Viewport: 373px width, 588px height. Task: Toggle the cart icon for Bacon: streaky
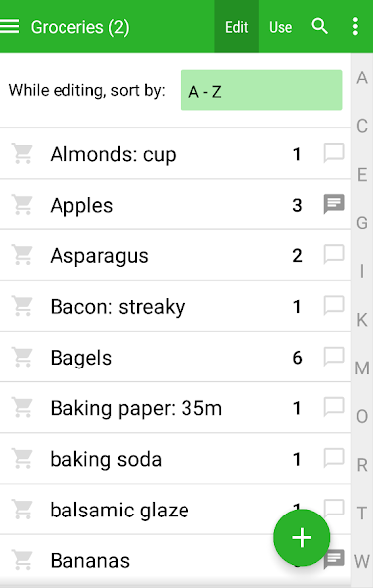(22, 306)
